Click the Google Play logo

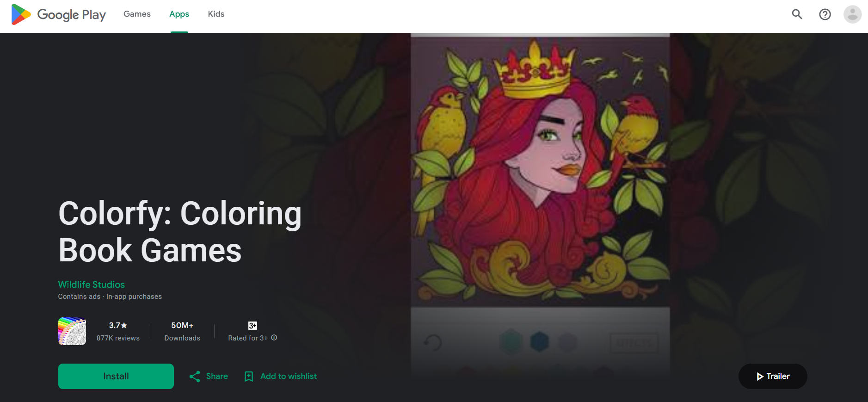(59, 14)
